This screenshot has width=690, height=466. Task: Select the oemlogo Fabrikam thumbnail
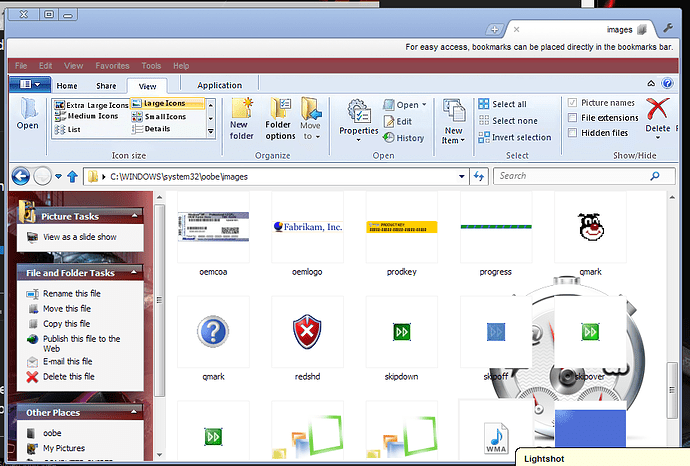tap(308, 227)
